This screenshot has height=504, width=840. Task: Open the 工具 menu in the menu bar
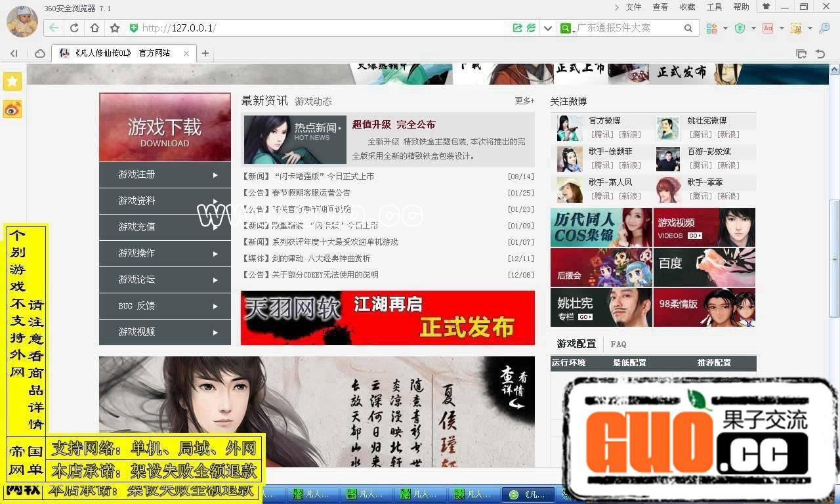coord(714,7)
